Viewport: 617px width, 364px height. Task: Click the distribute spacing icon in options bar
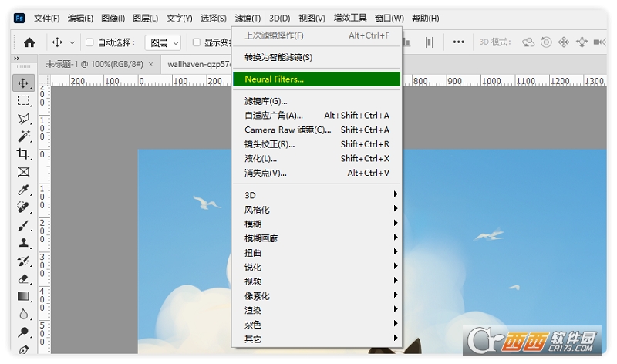tap(430, 42)
